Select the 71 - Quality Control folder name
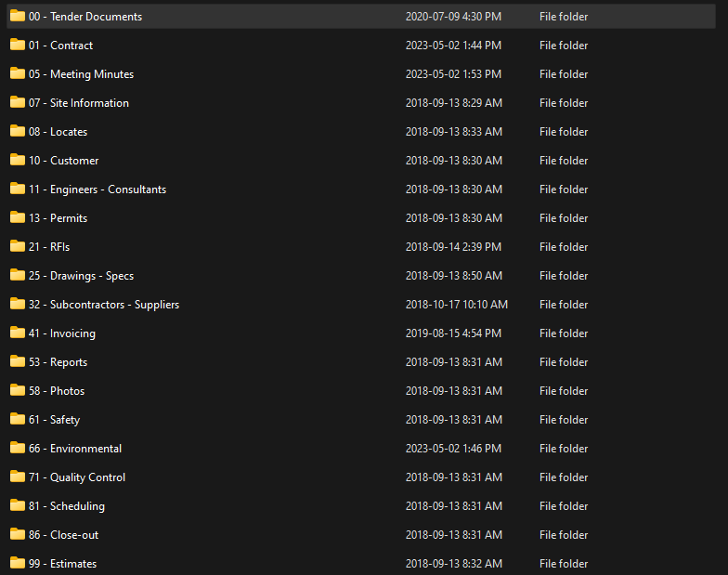Viewport: 728px width, 575px height. 77,477
